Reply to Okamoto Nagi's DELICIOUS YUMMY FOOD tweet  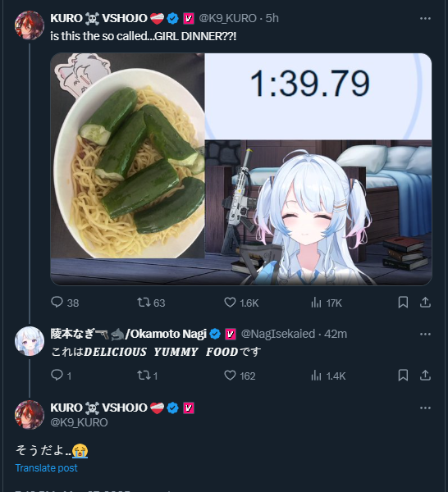coord(57,376)
